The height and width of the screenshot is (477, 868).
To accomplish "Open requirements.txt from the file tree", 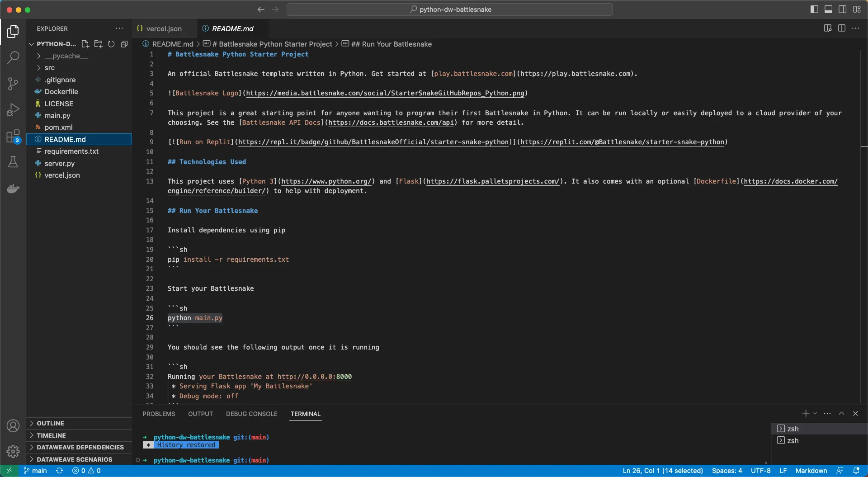I will coord(79,151).
